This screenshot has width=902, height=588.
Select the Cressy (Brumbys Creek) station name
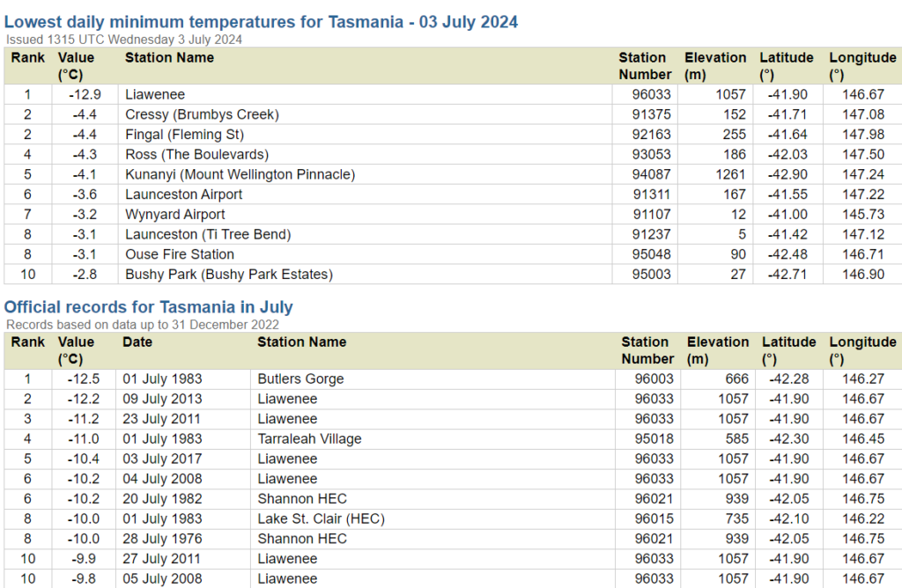202,114
